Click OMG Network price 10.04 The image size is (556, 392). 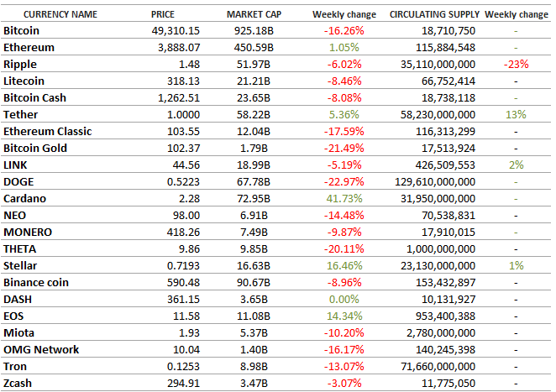pos(186,350)
